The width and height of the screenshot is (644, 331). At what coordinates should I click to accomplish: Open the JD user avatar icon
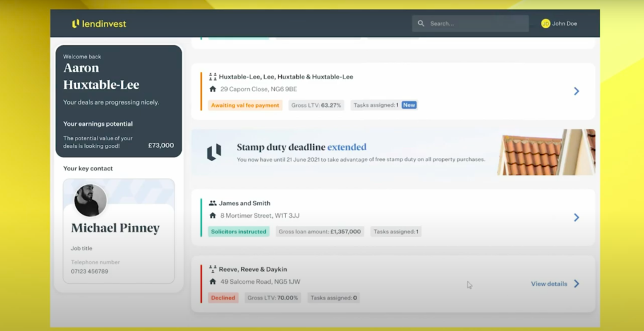[x=545, y=23]
